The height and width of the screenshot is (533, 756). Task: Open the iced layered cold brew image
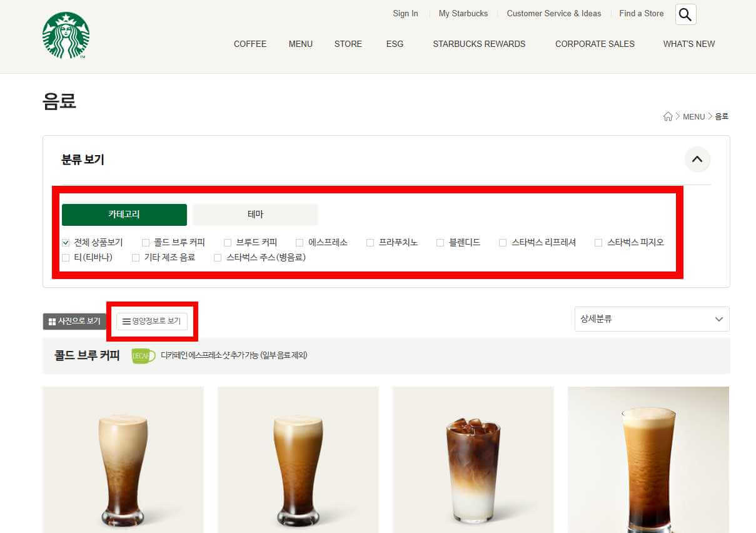473,460
